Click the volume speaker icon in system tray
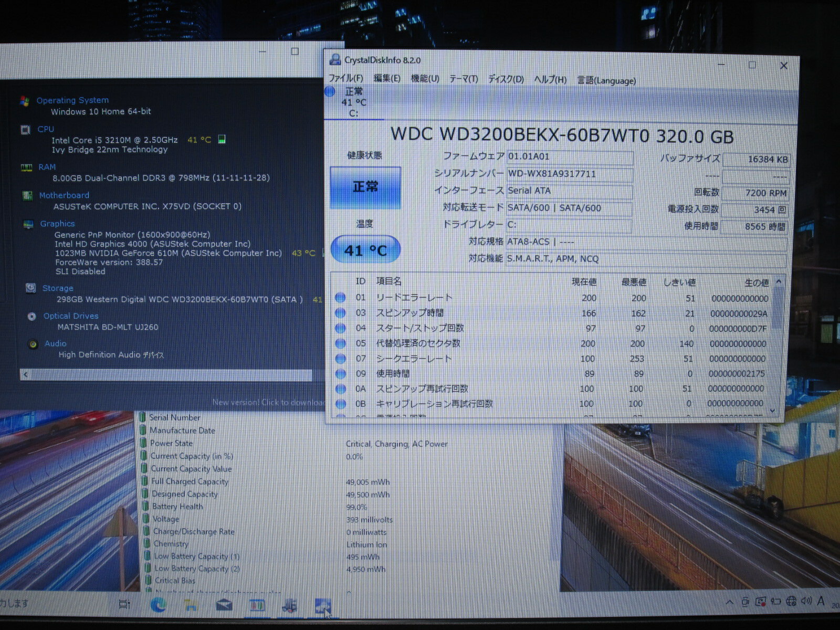Image resolution: width=840 pixels, height=630 pixels. 806,601
